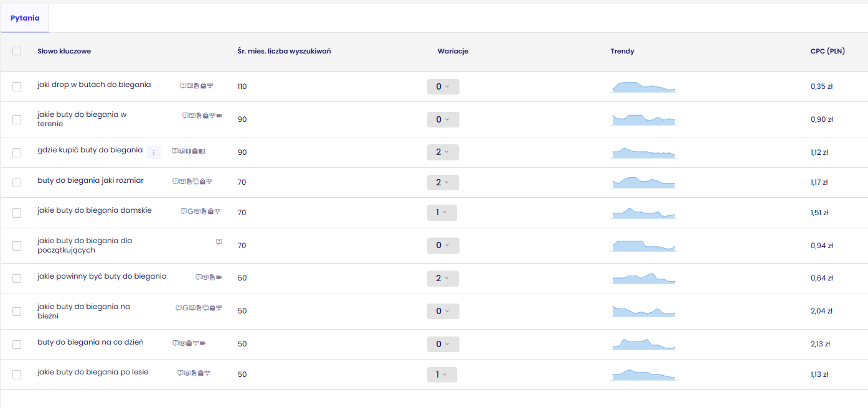This screenshot has height=408, width=868.
Task: Click the question bubble icon for 'dla początkujących' keyword
Action: [x=219, y=241]
